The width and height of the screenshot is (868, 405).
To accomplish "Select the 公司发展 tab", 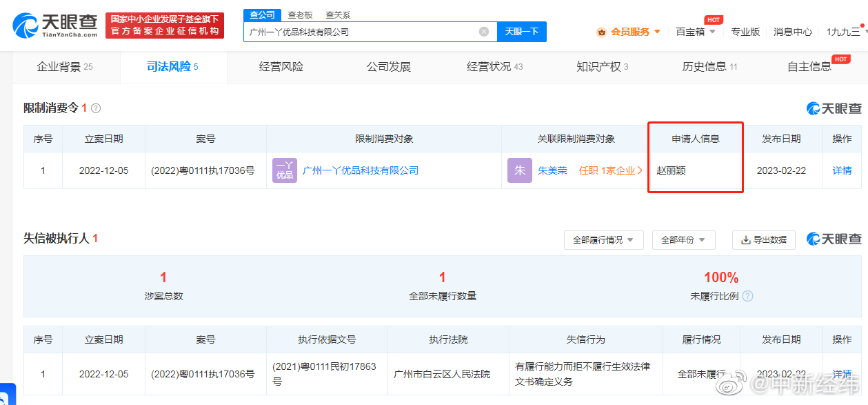I will [389, 67].
